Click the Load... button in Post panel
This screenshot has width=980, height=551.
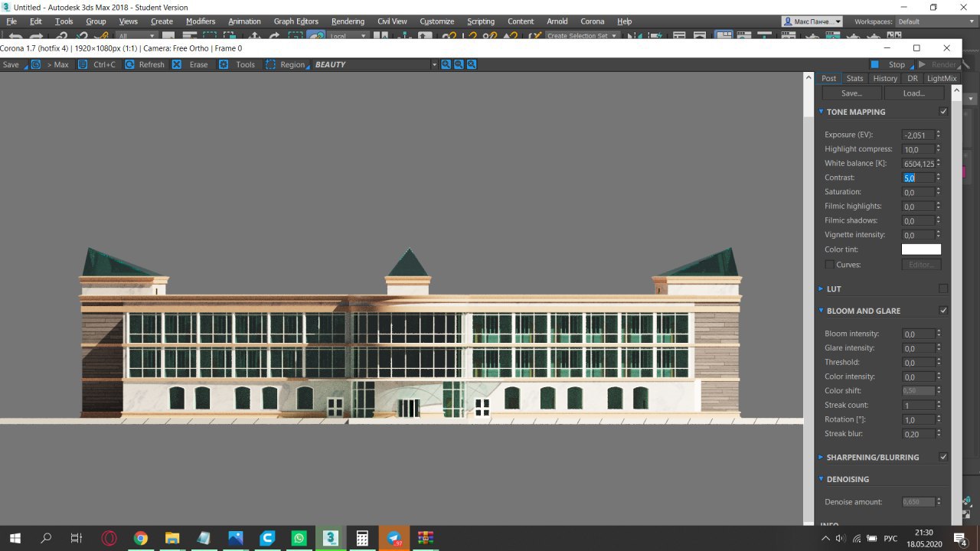[914, 93]
